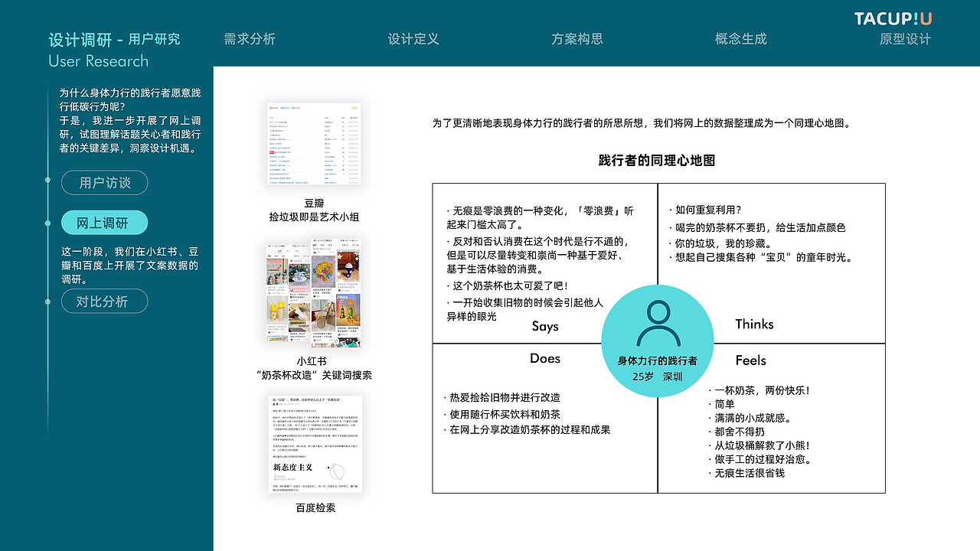Click the 小红书 caption label
The image size is (980, 551).
tap(312, 361)
